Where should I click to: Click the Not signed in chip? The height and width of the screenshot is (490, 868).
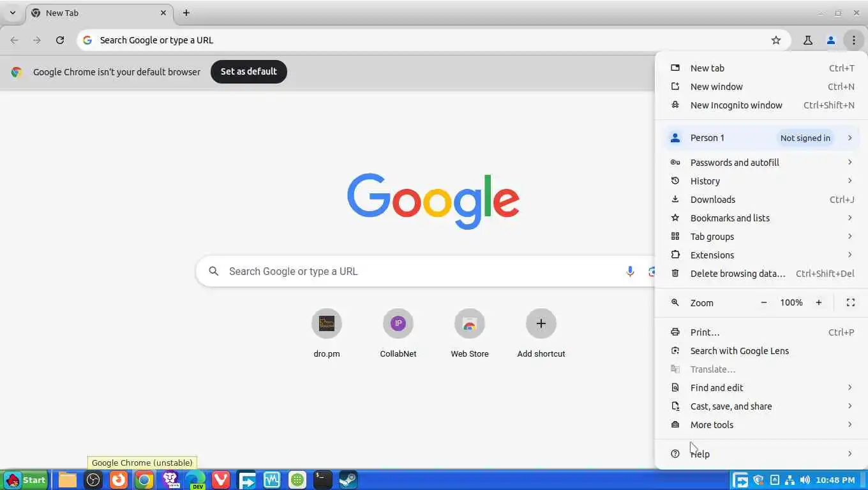[805, 138]
